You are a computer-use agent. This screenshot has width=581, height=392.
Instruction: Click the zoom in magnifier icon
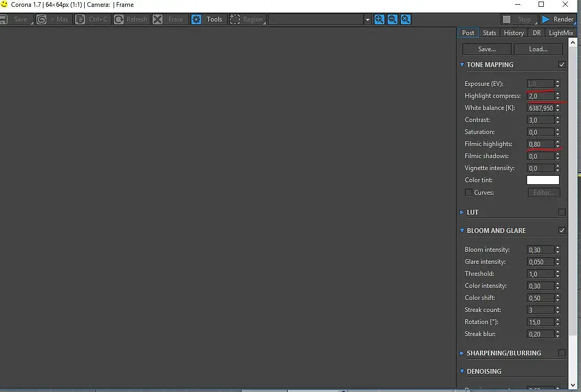coord(379,19)
